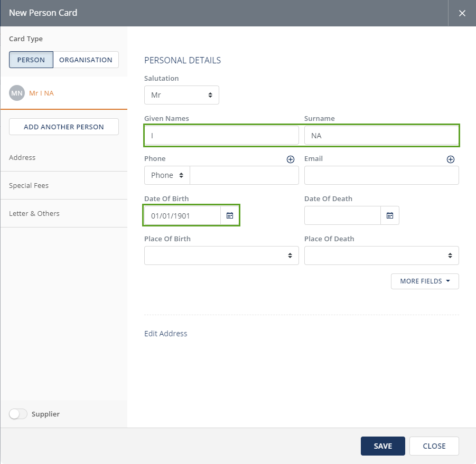Select the PERSON card type

tap(31, 60)
